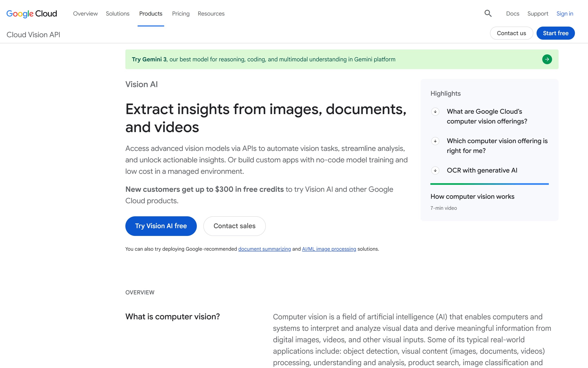Screen dimensions: 588x368
Task: Click arrow icon beside 'OCR with generative AI'
Action: point(435,170)
